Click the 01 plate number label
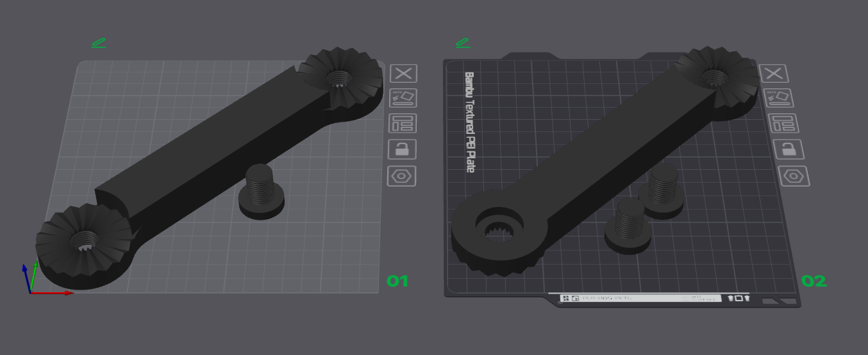Viewport: 868px width, 355px height. pyautogui.click(x=397, y=281)
